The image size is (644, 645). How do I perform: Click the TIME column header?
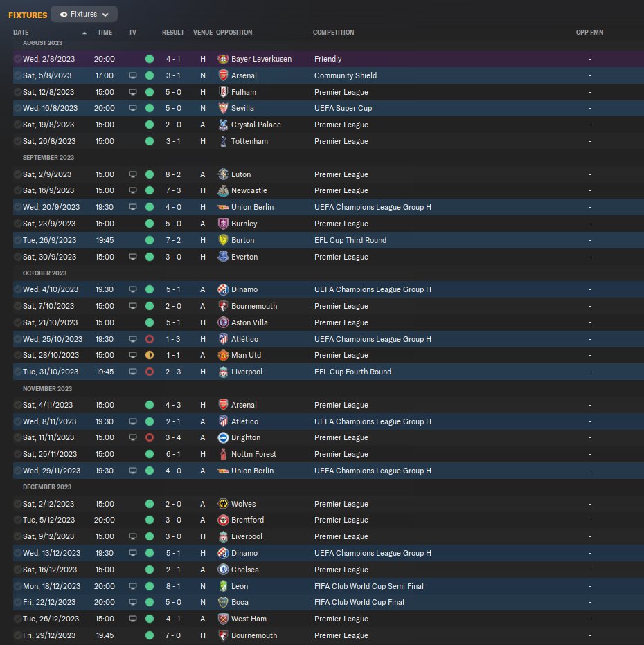pyautogui.click(x=105, y=32)
